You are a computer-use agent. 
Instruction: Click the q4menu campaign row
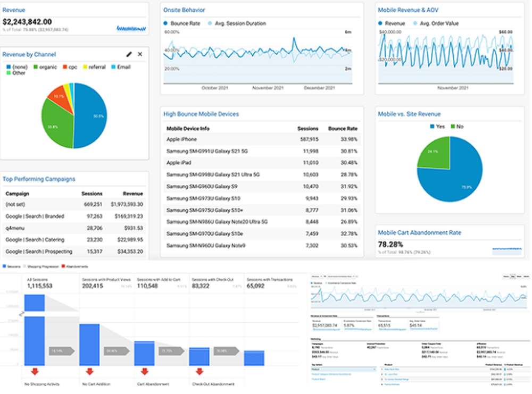(74, 228)
